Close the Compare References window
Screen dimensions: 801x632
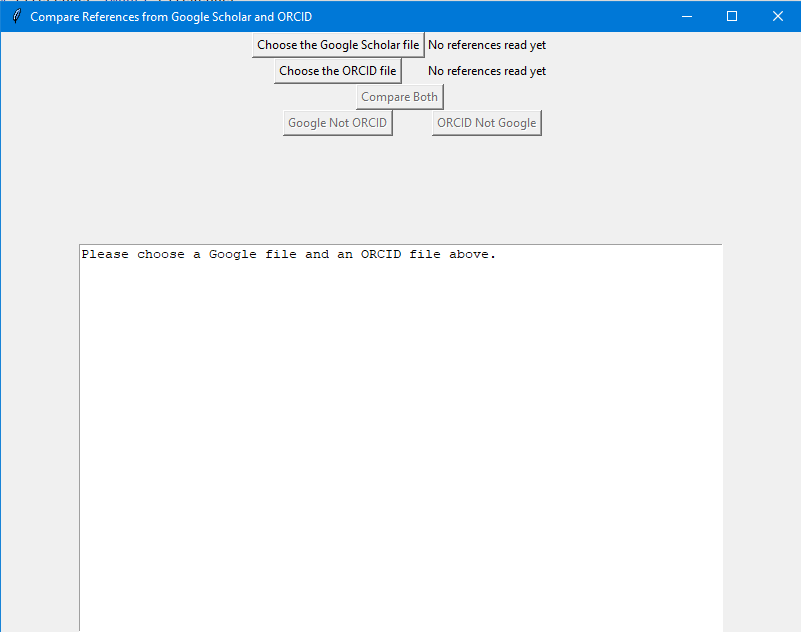pos(778,16)
